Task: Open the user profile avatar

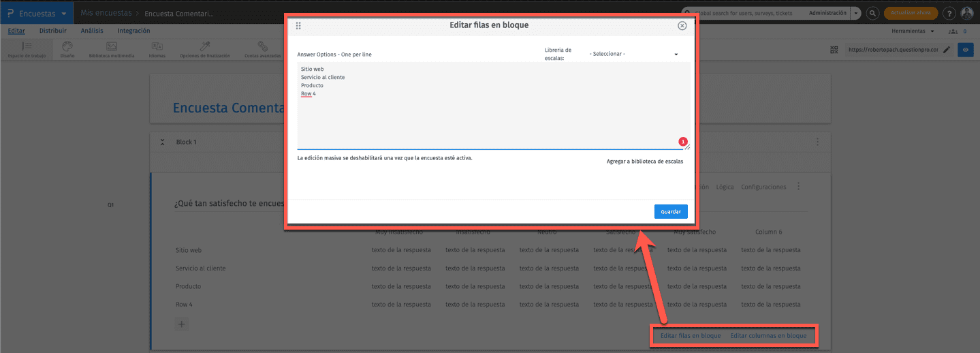Action: click(x=967, y=13)
